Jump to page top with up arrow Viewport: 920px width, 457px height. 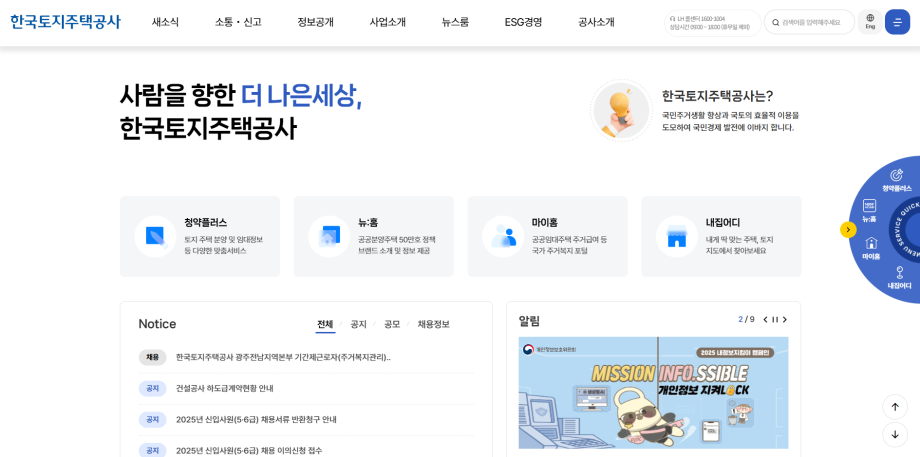pyautogui.click(x=895, y=407)
